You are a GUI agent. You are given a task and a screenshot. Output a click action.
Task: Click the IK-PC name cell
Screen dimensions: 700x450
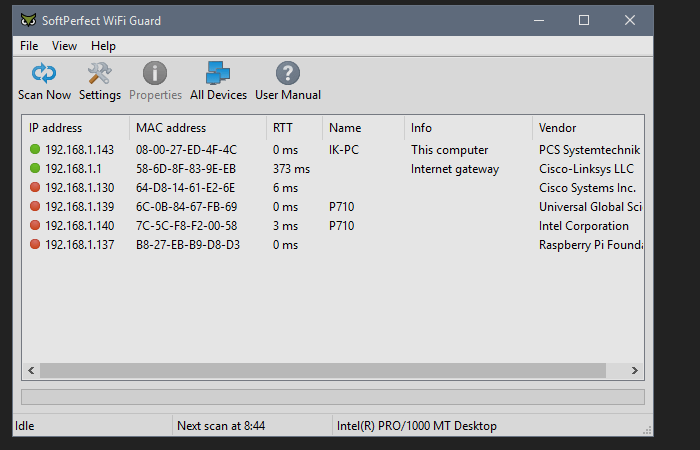[x=344, y=150]
